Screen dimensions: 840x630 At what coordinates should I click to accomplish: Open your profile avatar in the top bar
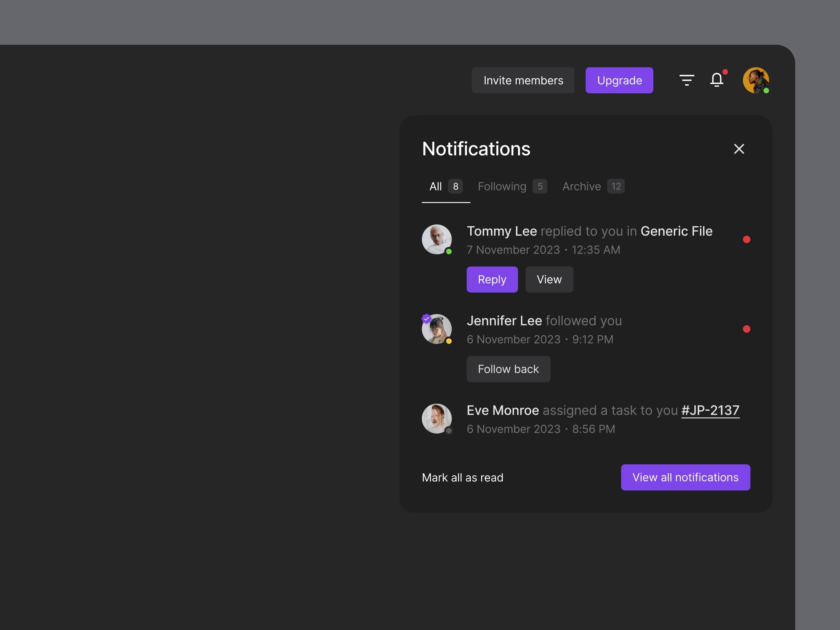tap(756, 80)
